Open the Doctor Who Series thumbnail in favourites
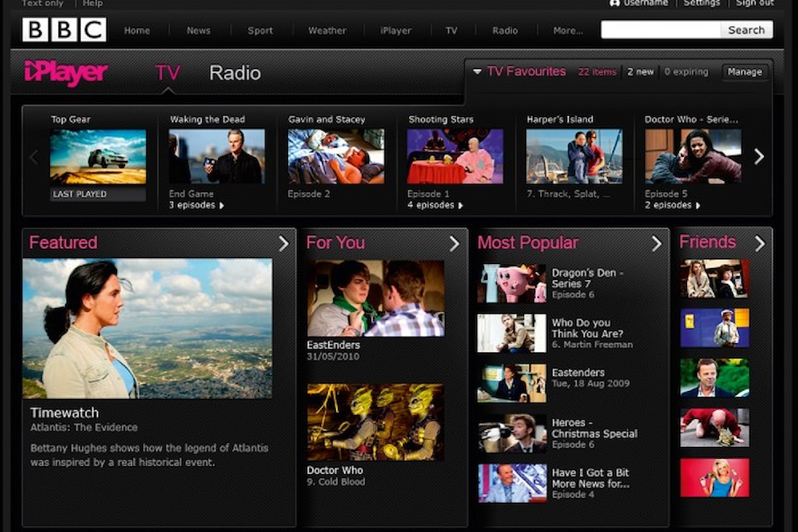This screenshot has height=532, width=798. [693, 157]
